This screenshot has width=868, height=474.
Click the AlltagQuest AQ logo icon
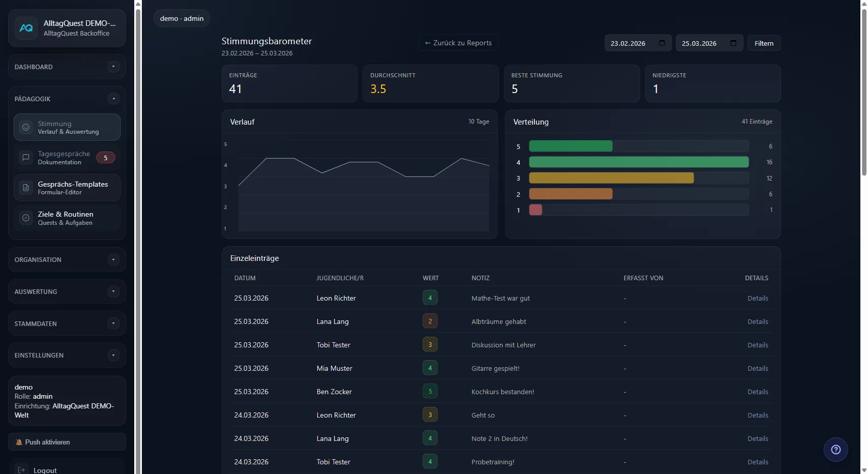[26, 28]
